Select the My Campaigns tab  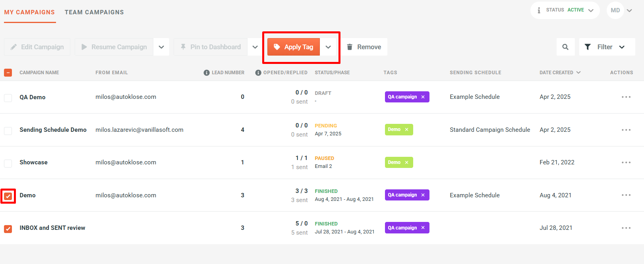[x=29, y=12]
